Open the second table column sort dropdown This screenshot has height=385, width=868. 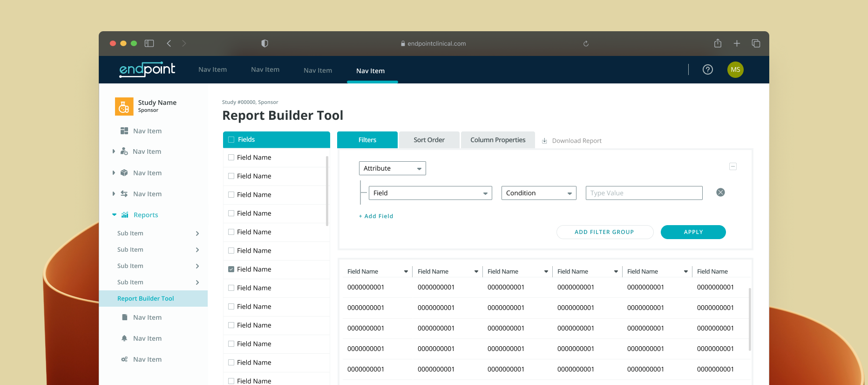pyautogui.click(x=476, y=272)
